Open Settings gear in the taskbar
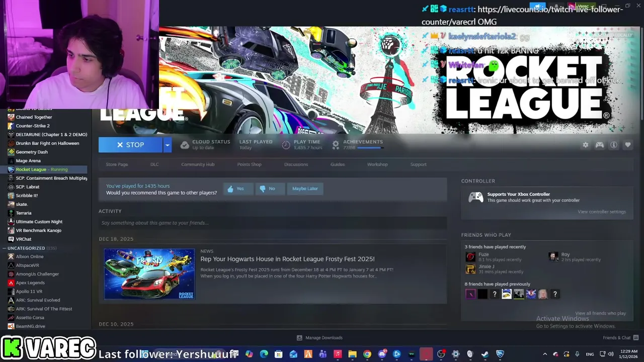 tap(456, 354)
